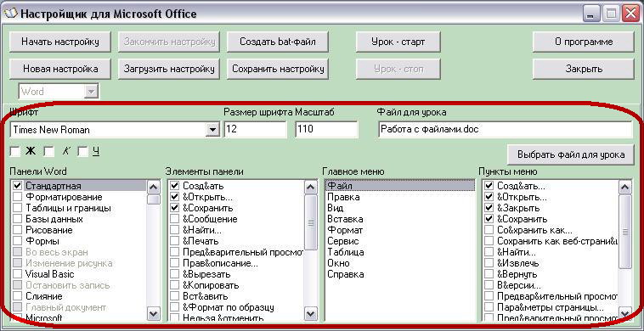Viewport: 644px width, 331px height.
Task: Check &Извлечь in Пункты меню
Action: pyautogui.click(x=489, y=263)
